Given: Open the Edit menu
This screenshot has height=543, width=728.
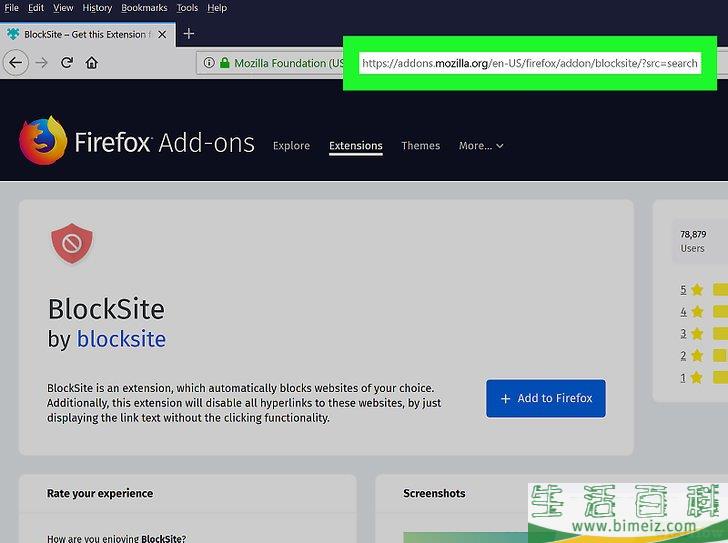Looking at the screenshot, I should coord(36,8).
